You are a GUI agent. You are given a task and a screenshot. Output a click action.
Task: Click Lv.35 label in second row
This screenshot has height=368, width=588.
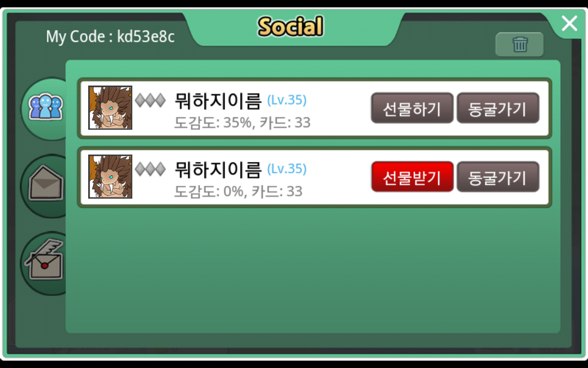(287, 169)
